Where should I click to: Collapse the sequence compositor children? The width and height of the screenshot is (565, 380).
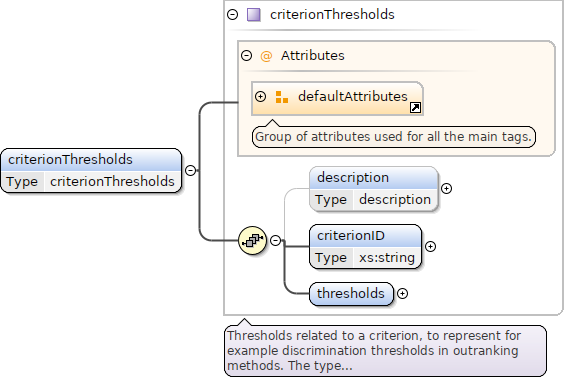276,240
